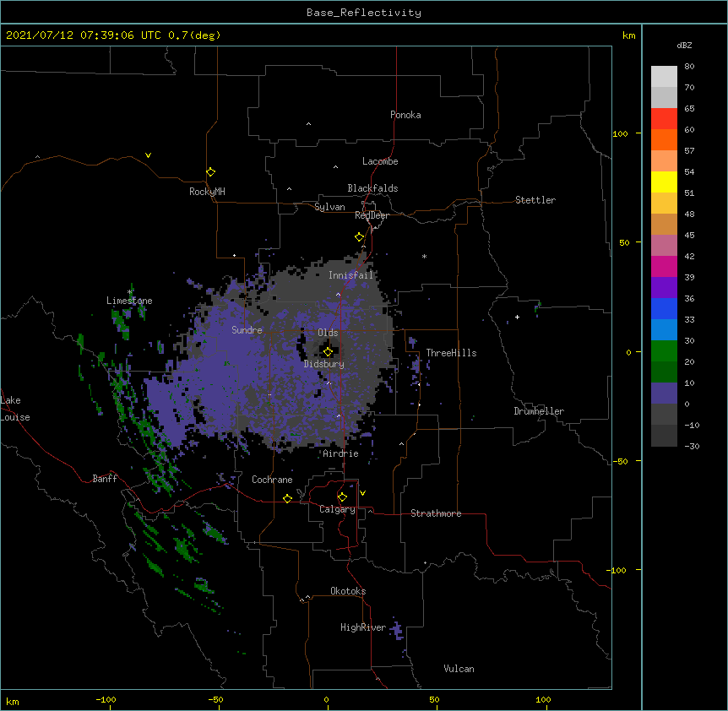The width and height of the screenshot is (728, 711).
Task: Click the ThreeHills city label
Action: pos(451,353)
